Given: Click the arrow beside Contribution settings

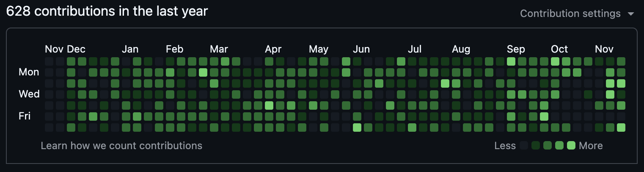Looking at the screenshot, I should [631, 14].
